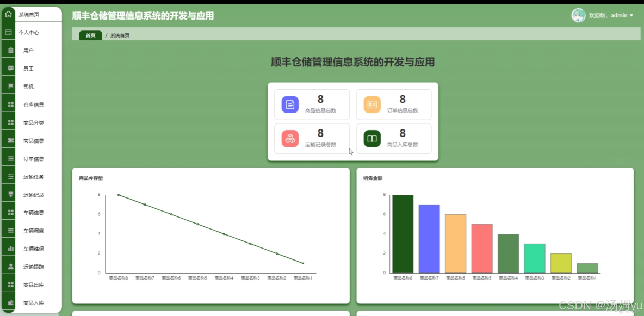
Task: Click the blue 商品信息总数 card icon
Action: pyautogui.click(x=289, y=104)
